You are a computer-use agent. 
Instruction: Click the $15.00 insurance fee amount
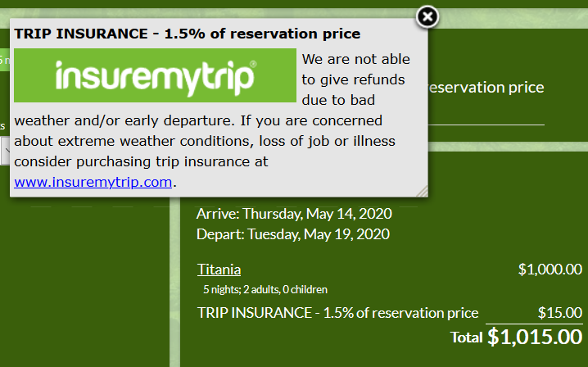pos(559,312)
